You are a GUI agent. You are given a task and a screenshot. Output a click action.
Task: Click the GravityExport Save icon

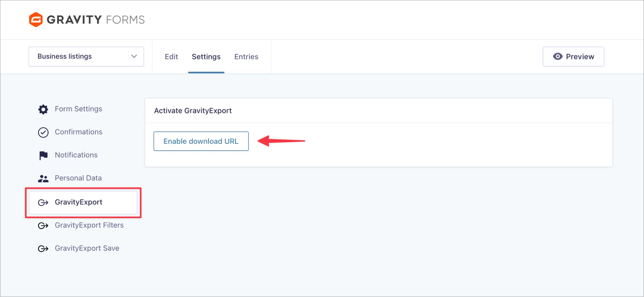coord(43,249)
